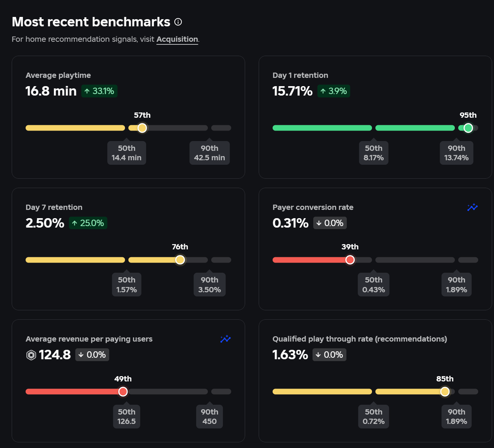Click the 76th percentile marker on Day 7 retention

180,260
